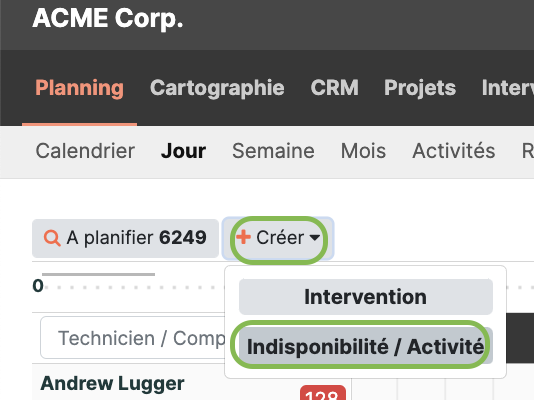Screen dimensions: 534x400
Task: Switch to Calendrier view
Action: pos(85,151)
